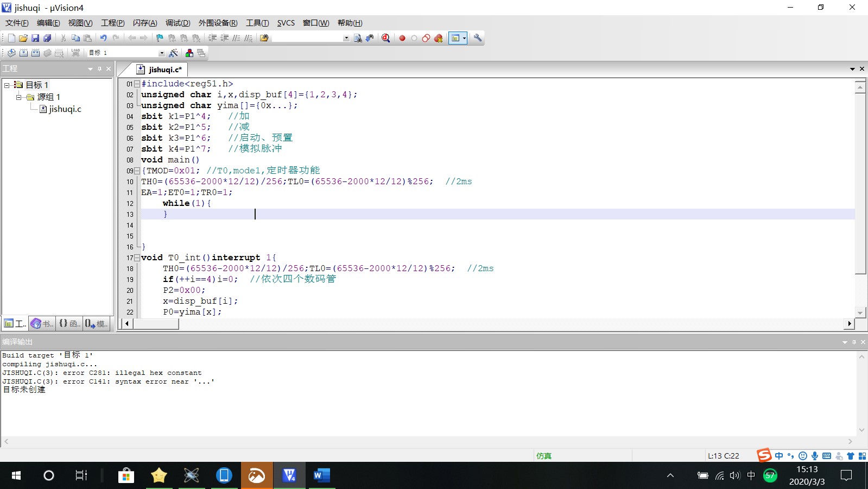Undo last edit
868x489 pixels.
(103, 38)
